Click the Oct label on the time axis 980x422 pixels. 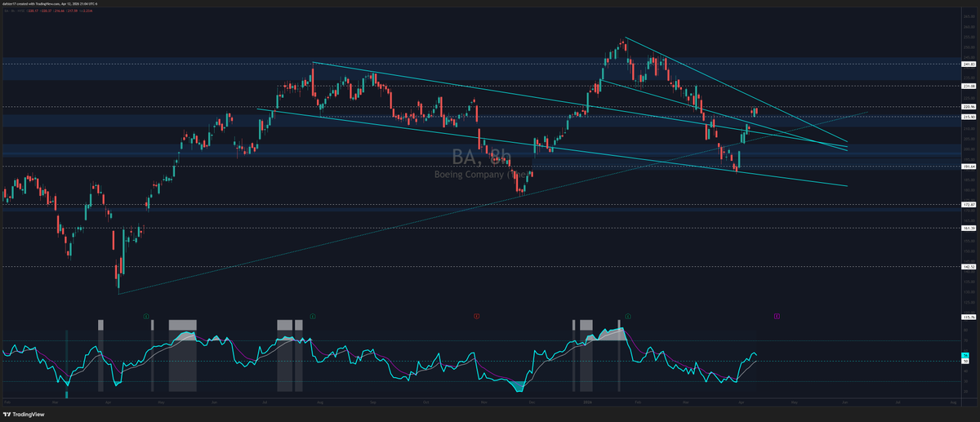426,402
